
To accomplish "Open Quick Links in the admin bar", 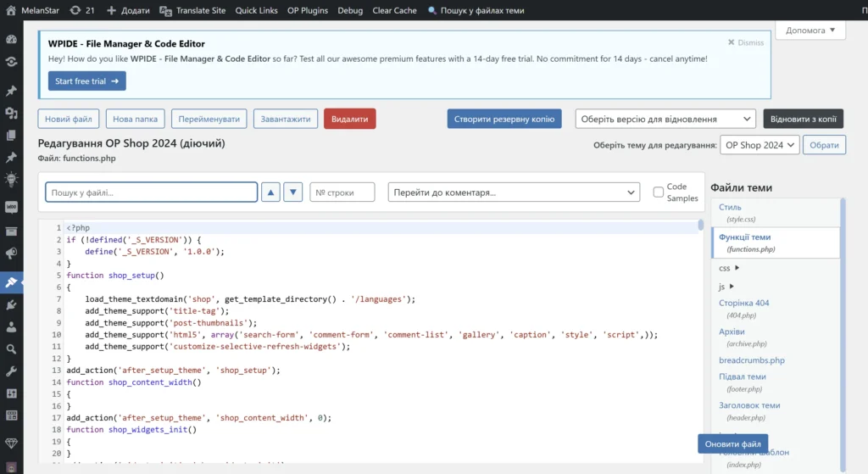I will 256,10.
